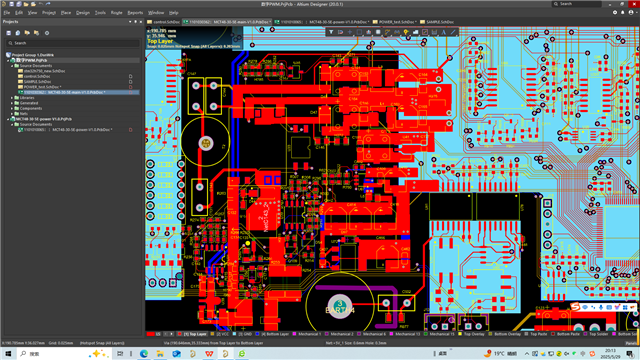The height and width of the screenshot is (360, 640).
Task: Select the interactive route connections tool
Action: click(387, 32)
